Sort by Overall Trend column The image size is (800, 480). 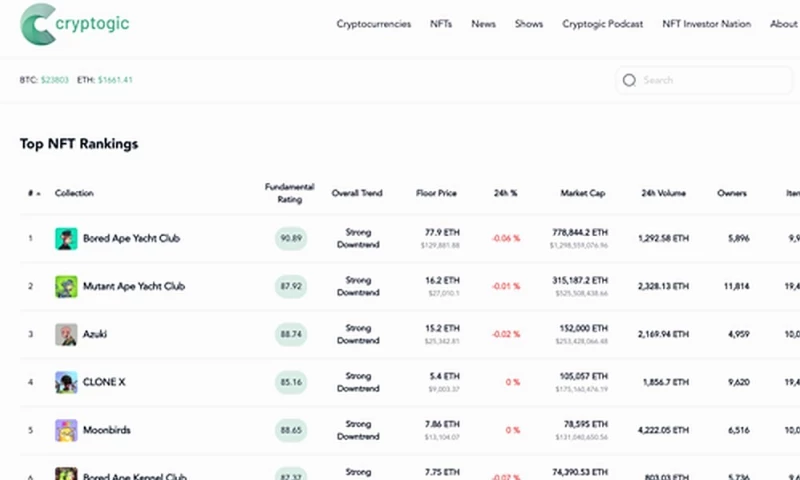pos(357,193)
